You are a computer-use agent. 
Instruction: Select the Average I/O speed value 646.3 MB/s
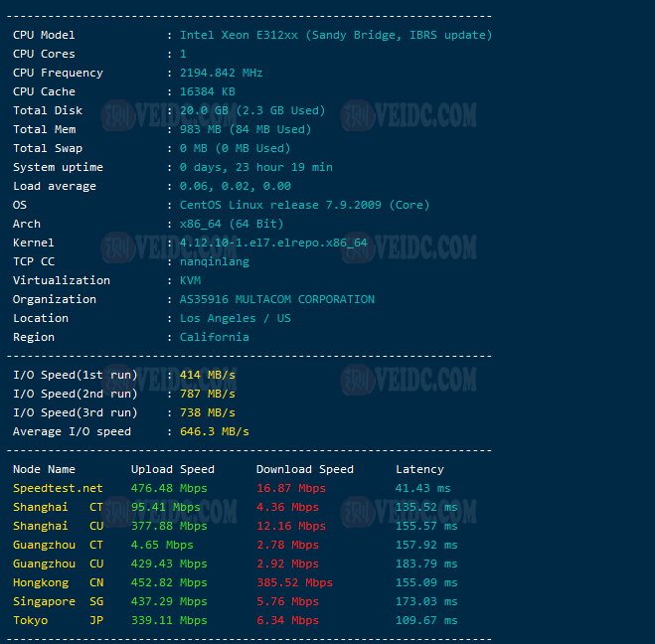(214, 431)
